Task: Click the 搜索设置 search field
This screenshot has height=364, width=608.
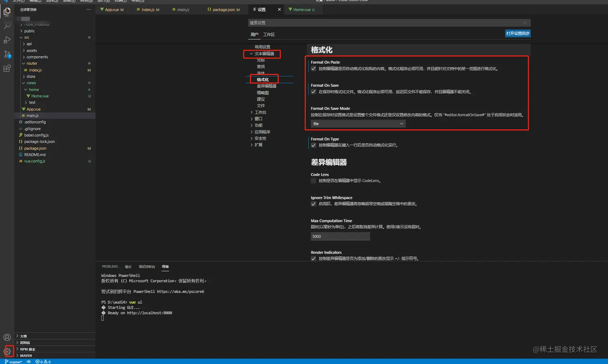Action: tap(389, 23)
